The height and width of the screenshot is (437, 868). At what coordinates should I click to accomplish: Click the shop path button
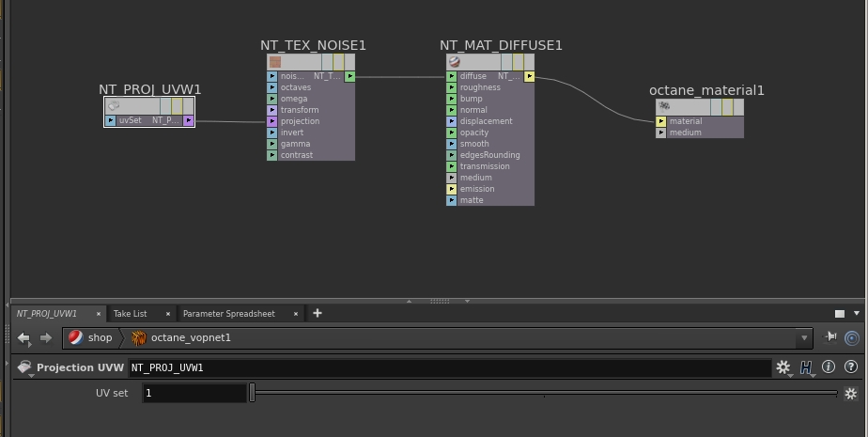(x=91, y=338)
